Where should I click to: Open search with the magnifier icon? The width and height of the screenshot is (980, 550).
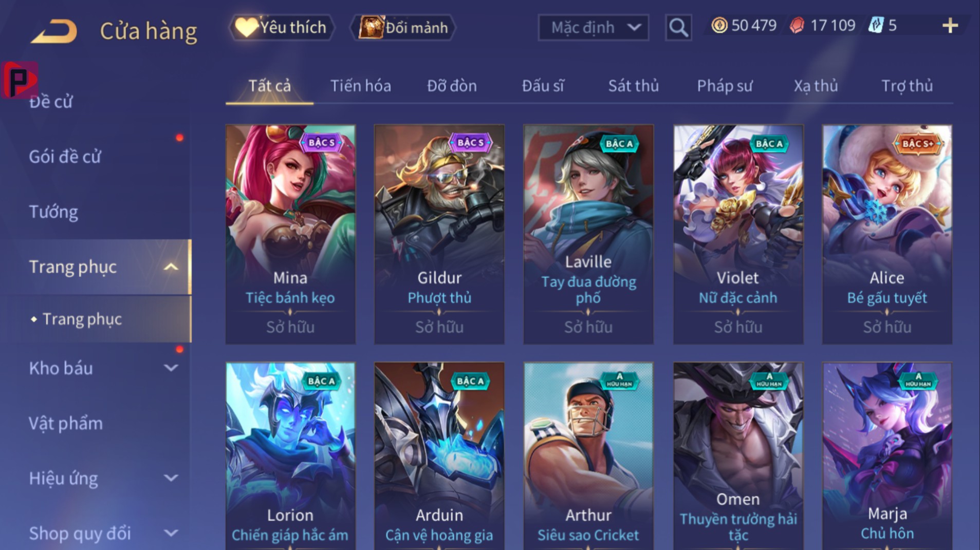coord(678,27)
